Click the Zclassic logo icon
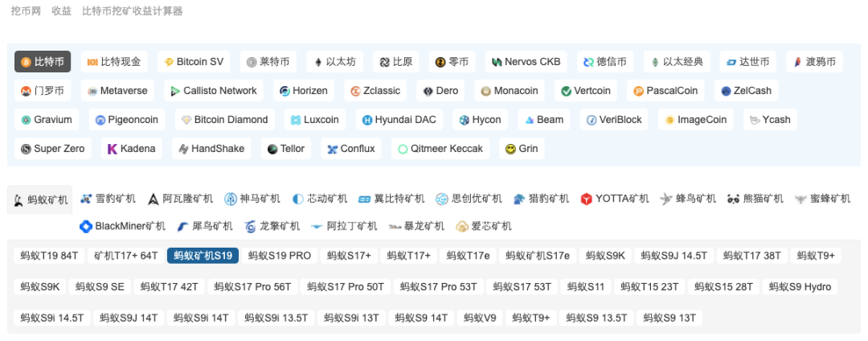This screenshot has width=868, height=341. point(355,91)
